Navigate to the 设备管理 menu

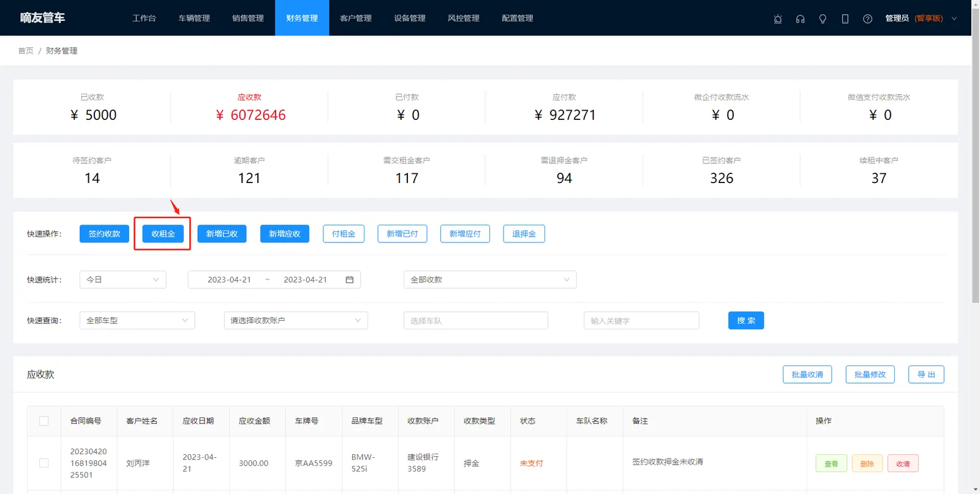pyautogui.click(x=410, y=18)
